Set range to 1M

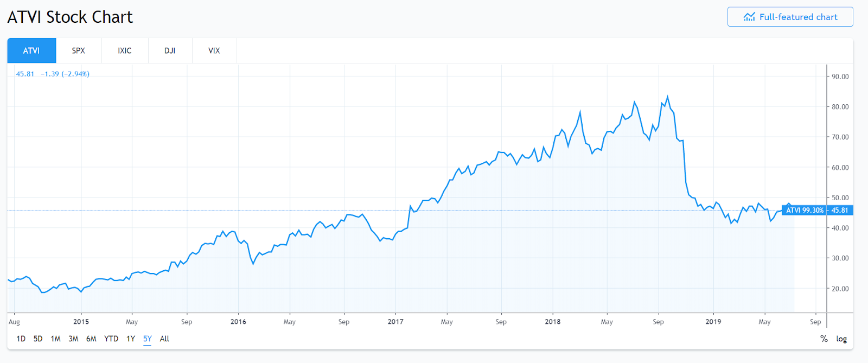pyautogui.click(x=56, y=339)
